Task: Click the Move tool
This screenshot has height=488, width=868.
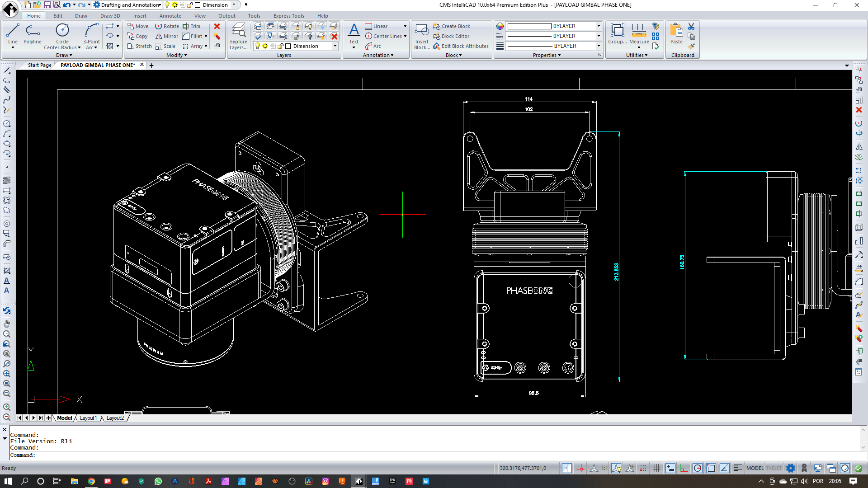Action: 138,26
